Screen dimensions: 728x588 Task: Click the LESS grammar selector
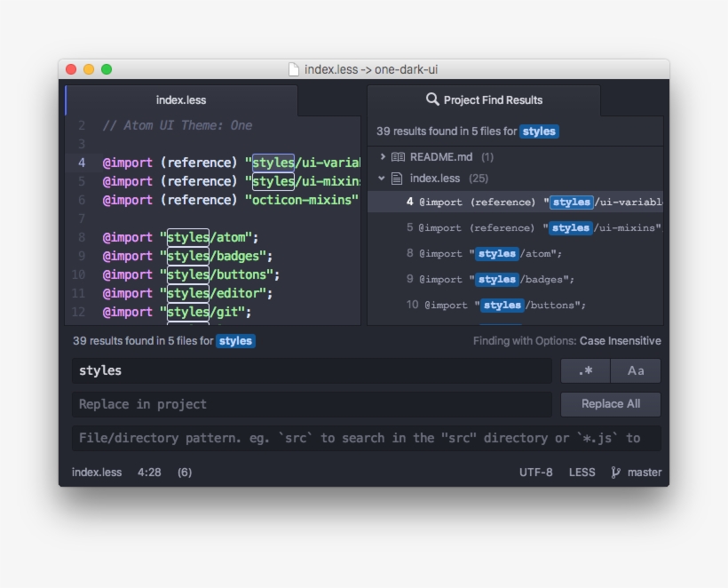(x=582, y=473)
